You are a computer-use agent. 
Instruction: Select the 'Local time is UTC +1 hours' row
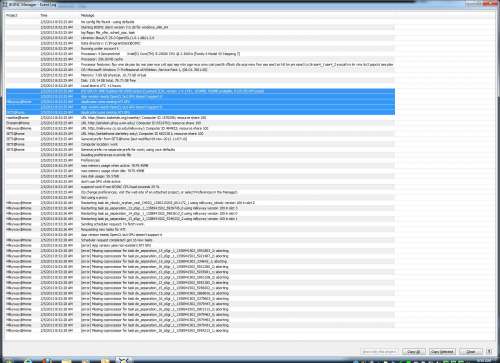coord(200,86)
